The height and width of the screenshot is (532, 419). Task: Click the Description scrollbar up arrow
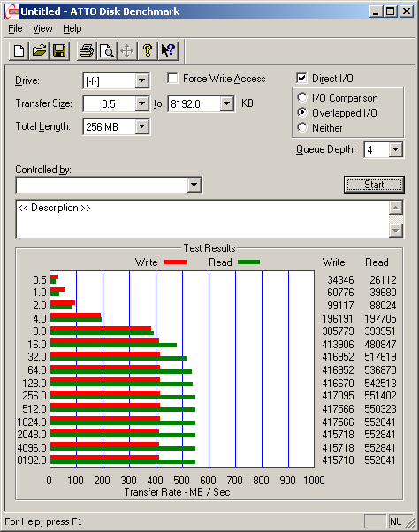click(396, 208)
